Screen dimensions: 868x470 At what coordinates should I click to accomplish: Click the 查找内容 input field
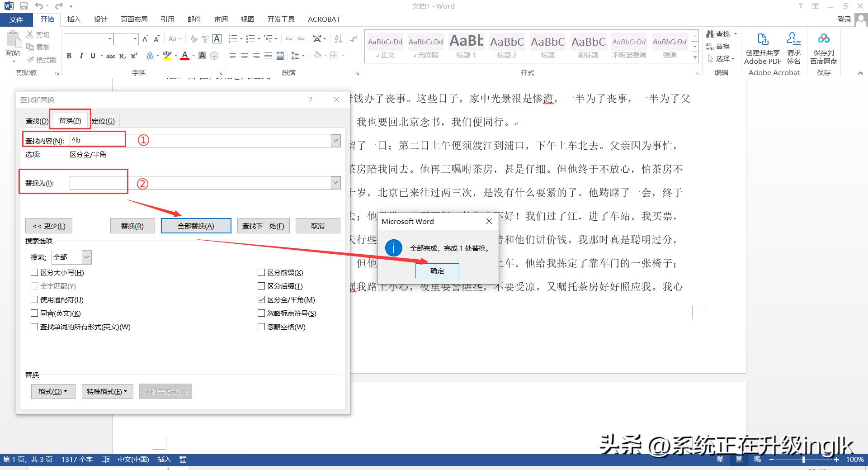tap(201, 141)
